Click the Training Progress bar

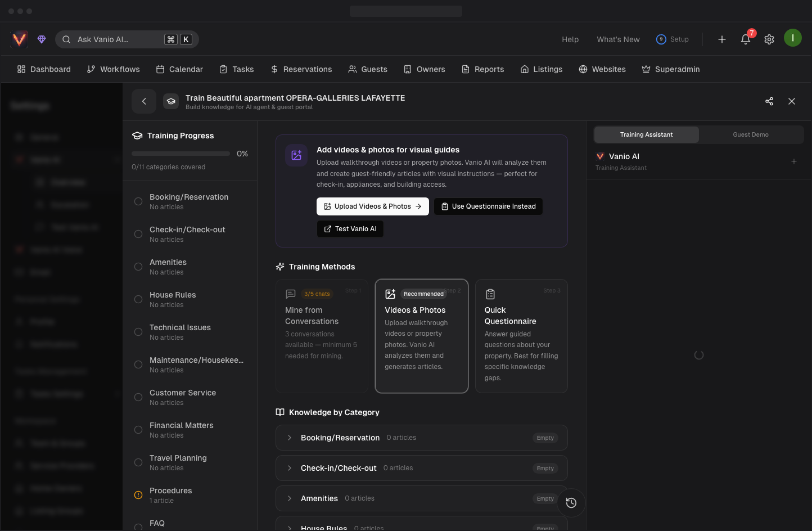[x=181, y=154]
